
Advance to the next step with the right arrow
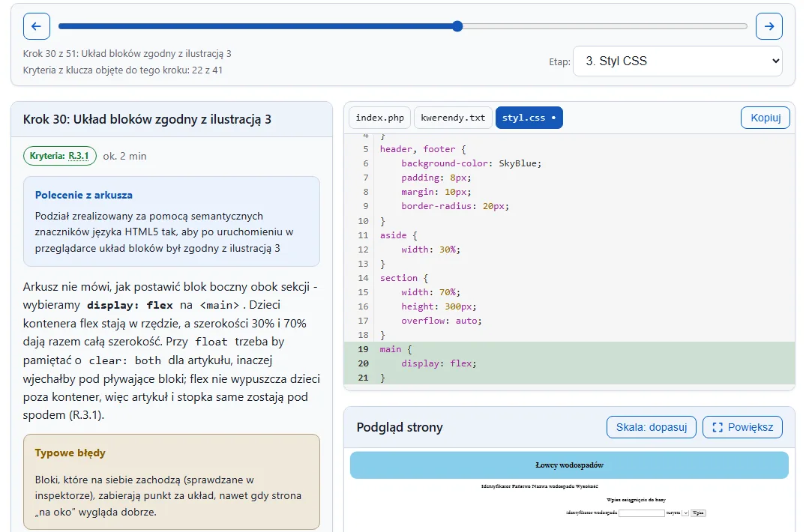(769, 26)
